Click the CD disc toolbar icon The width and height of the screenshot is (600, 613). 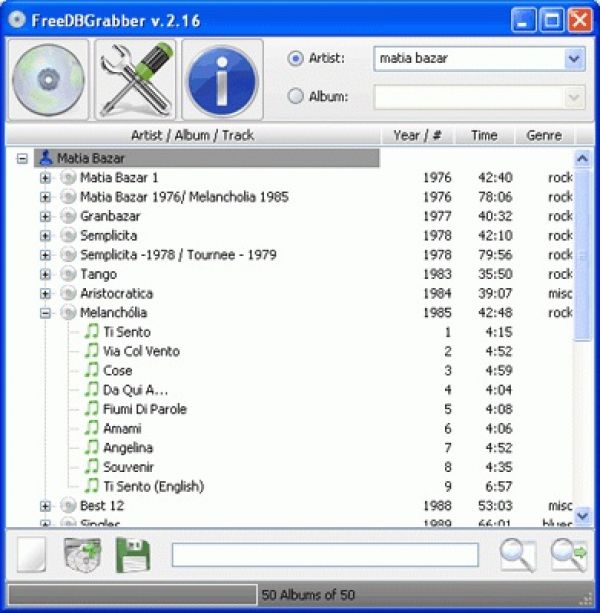(48, 80)
